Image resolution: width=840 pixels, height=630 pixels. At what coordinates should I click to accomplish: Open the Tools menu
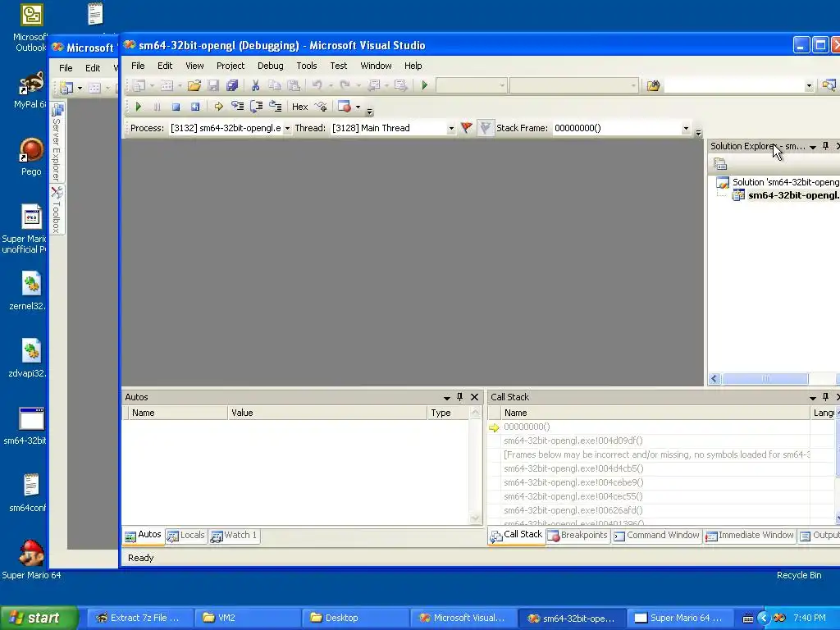[307, 66]
